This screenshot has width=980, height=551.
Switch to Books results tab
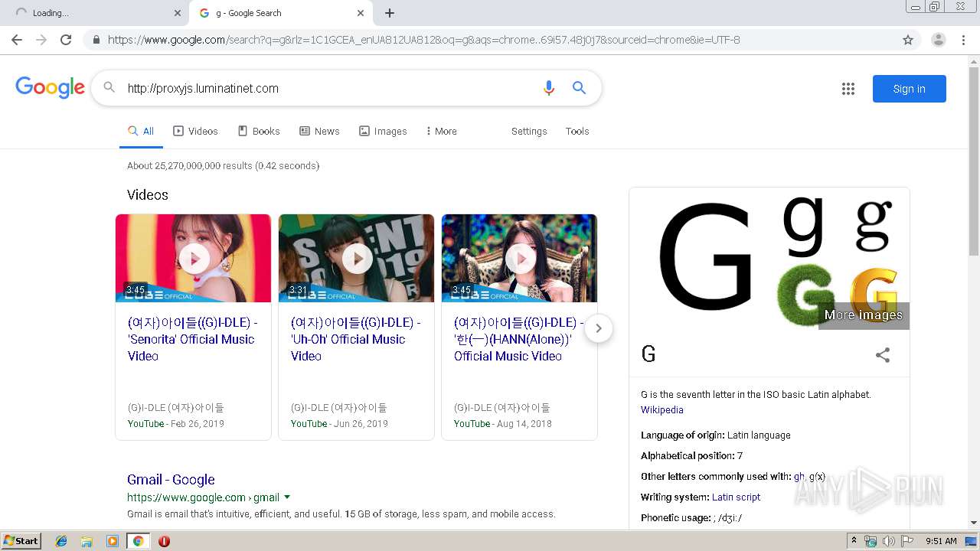point(259,132)
